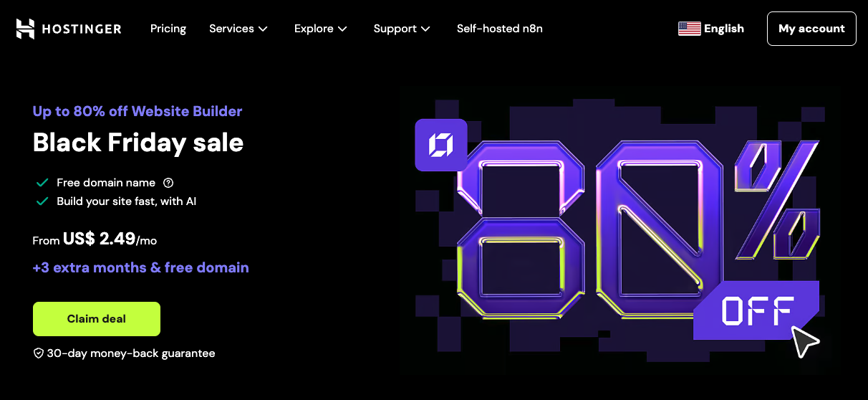Screen dimensions: 868x400
Task: Click the '30-day money-back guarantee' text
Action: 131,353
